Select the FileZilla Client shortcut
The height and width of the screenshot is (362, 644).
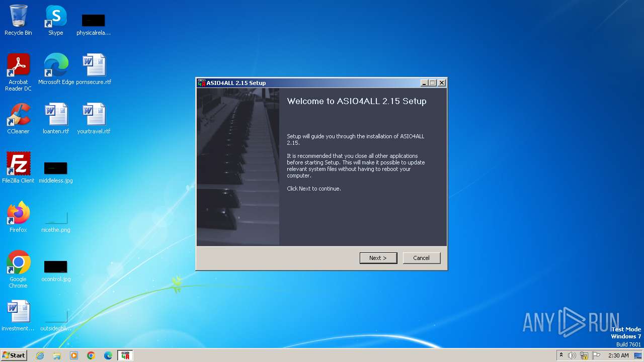point(18,168)
